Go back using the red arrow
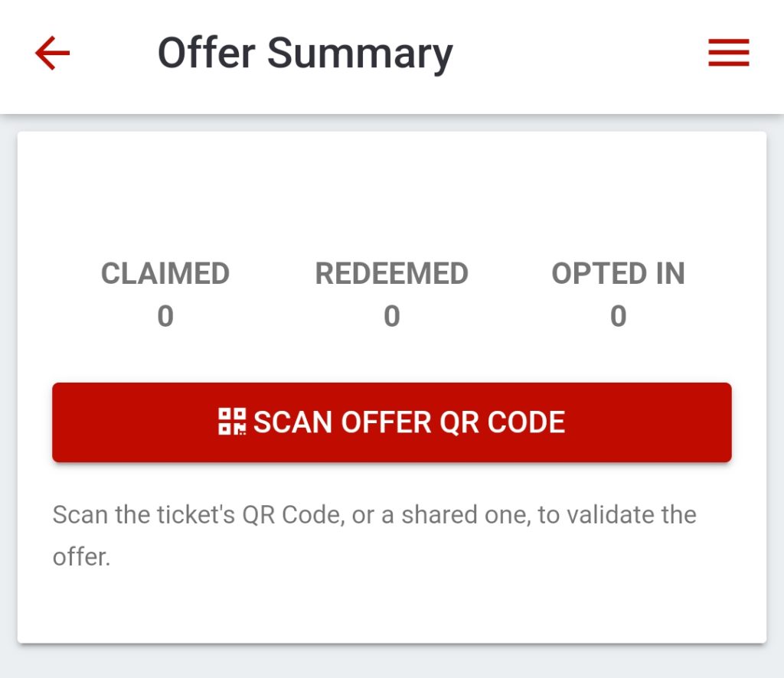Image resolution: width=784 pixels, height=678 pixels. tap(53, 53)
